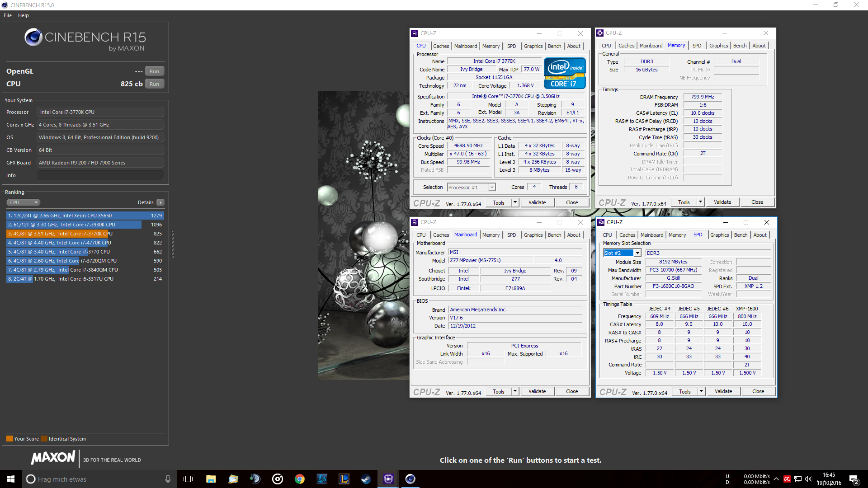Screen dimensions: 868x488
Task: Click title icon of CPU-Z SPD window
Action: click(x=601, y=222)
